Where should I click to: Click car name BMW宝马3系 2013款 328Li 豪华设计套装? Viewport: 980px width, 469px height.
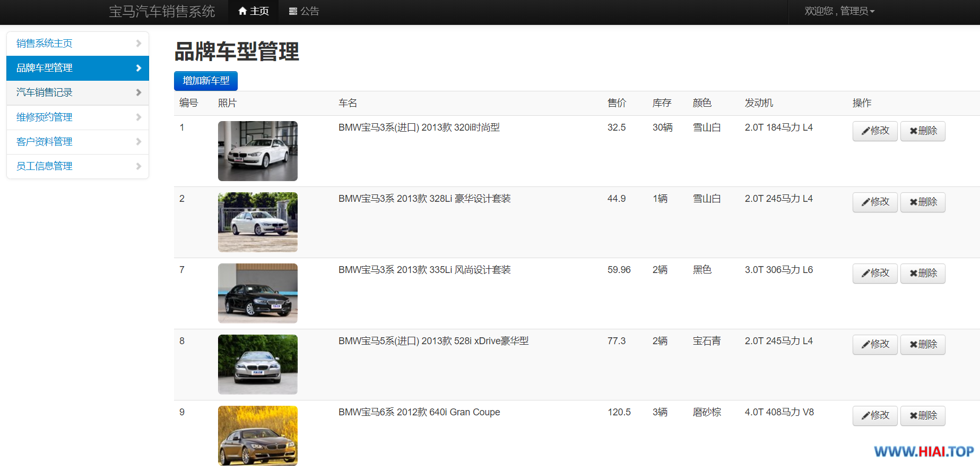pyautogui.click(x=424, y=199)
